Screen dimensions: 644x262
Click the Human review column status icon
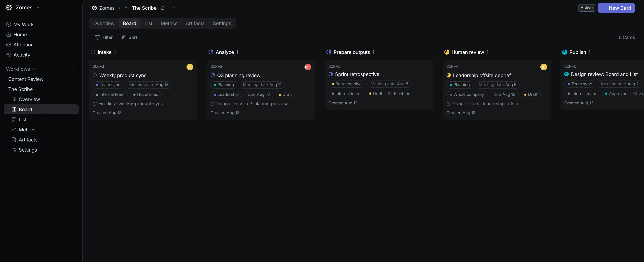pos(446,52)
